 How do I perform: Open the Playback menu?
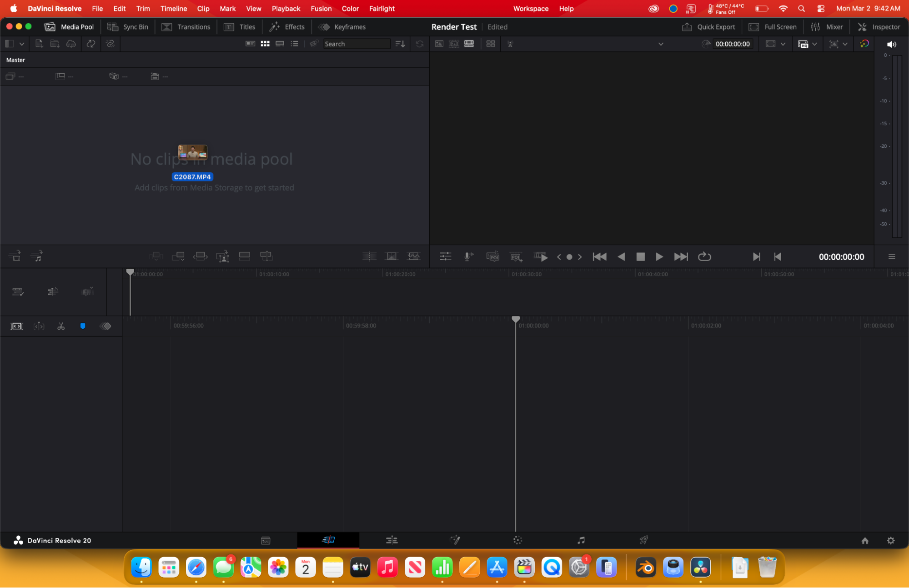tap(286, 9)
